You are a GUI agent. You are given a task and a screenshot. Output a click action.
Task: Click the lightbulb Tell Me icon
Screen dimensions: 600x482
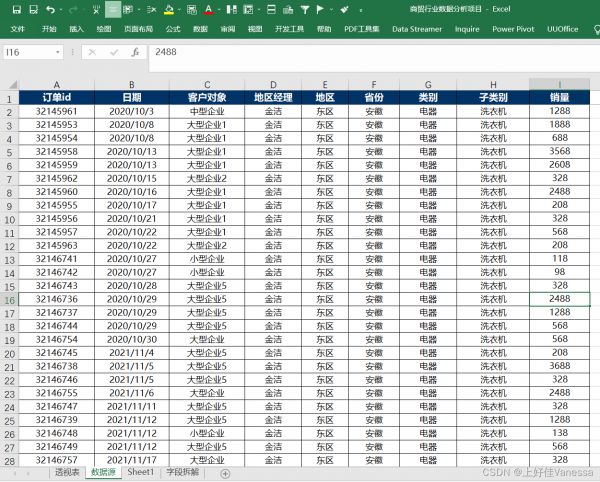(596, 29)
